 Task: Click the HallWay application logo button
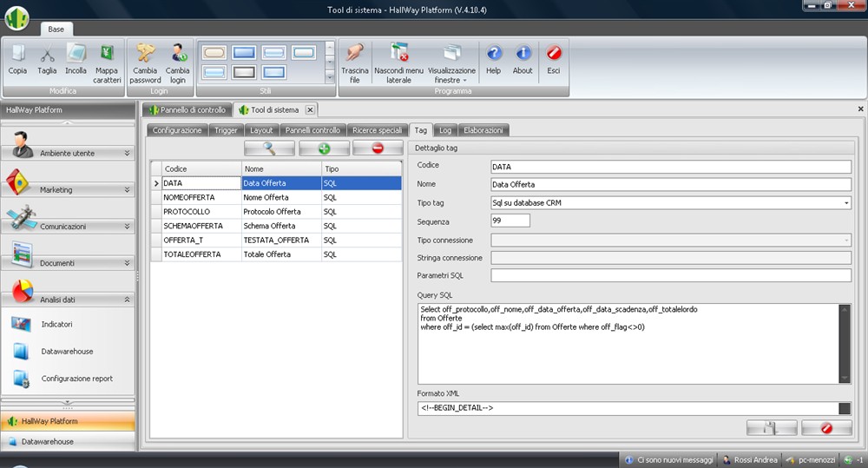click(x=17, y=17)
